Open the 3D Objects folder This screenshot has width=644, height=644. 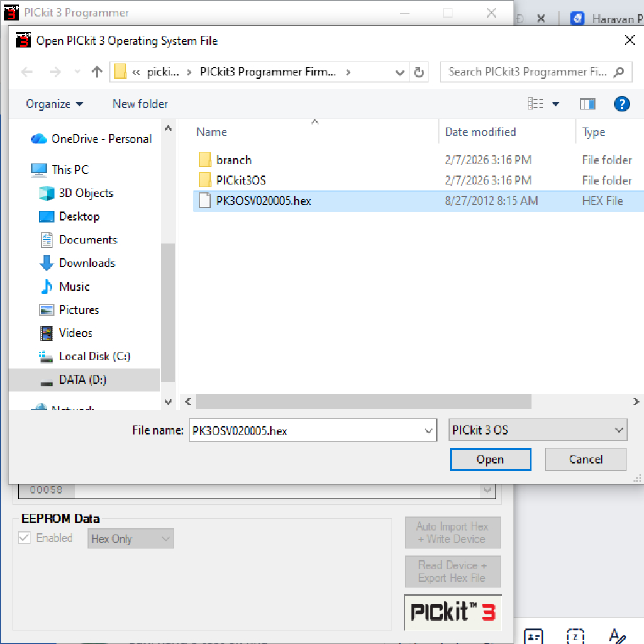pos(86,193)
